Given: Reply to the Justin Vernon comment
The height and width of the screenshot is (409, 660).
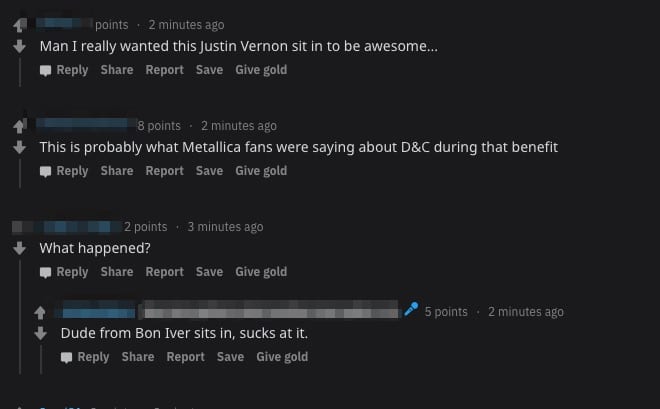Looking at the screenshot, I should (64, 70).
